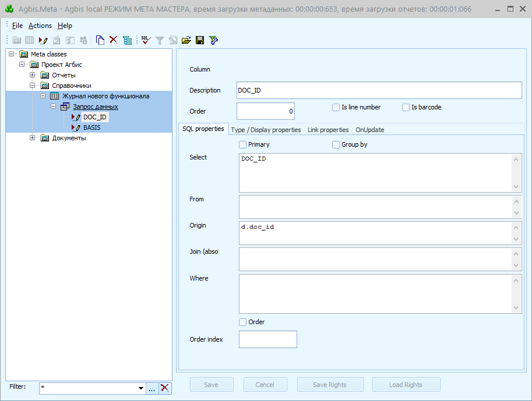Screen dimensions: 532x401
Task: Click the red X delete toolbar icon
Action: [x=113, y=40]
